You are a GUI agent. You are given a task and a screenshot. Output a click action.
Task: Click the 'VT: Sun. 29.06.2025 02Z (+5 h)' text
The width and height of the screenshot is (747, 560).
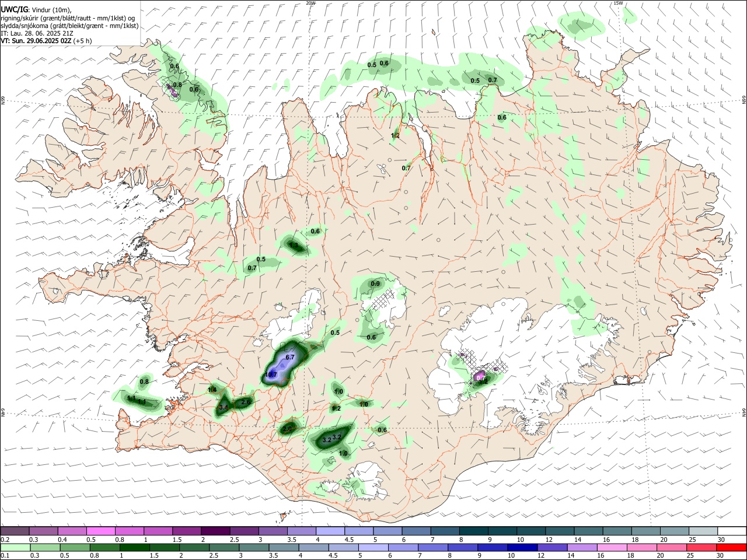point(46,41)
